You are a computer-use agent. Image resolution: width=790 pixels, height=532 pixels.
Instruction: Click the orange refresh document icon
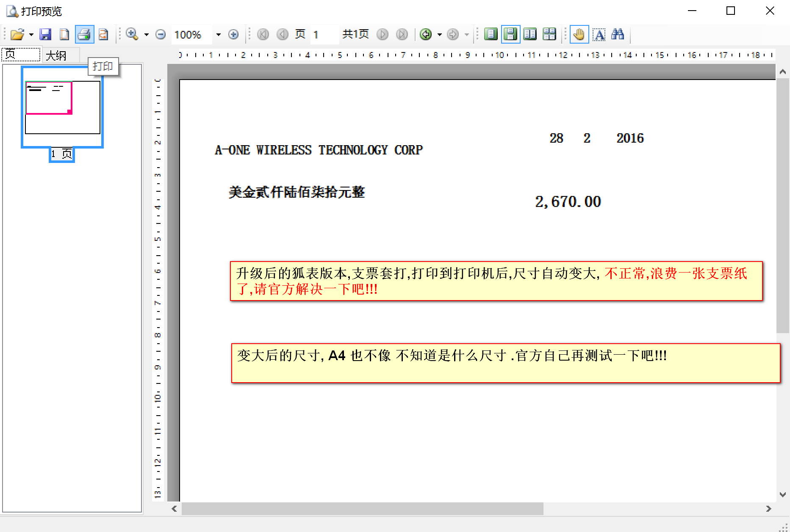pyautogui.click(x=103, y=34)
